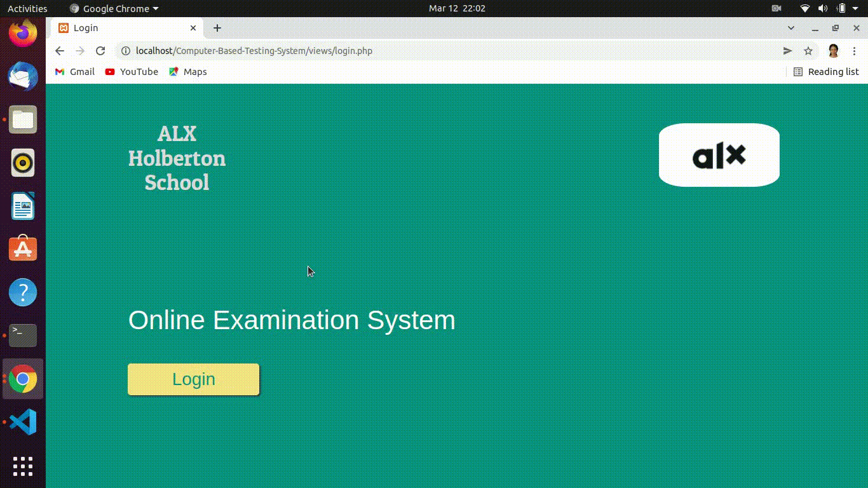
Task: Click the alx logo image
Action: pyautogui.click(x=719, y=155)
